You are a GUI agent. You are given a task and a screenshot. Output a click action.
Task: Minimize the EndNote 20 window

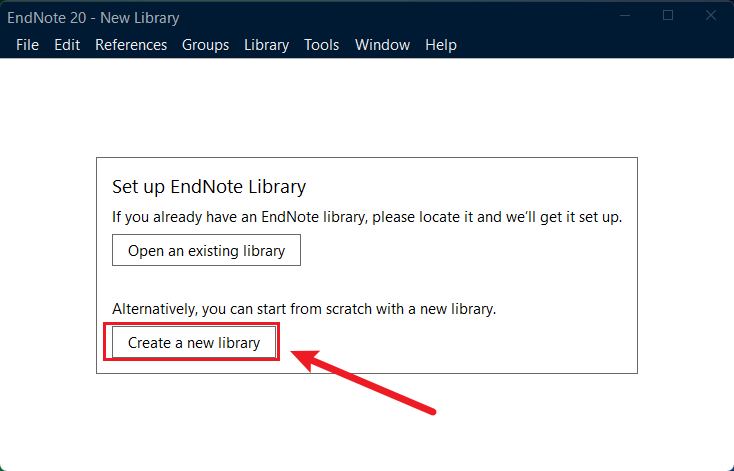pos(625,15)
